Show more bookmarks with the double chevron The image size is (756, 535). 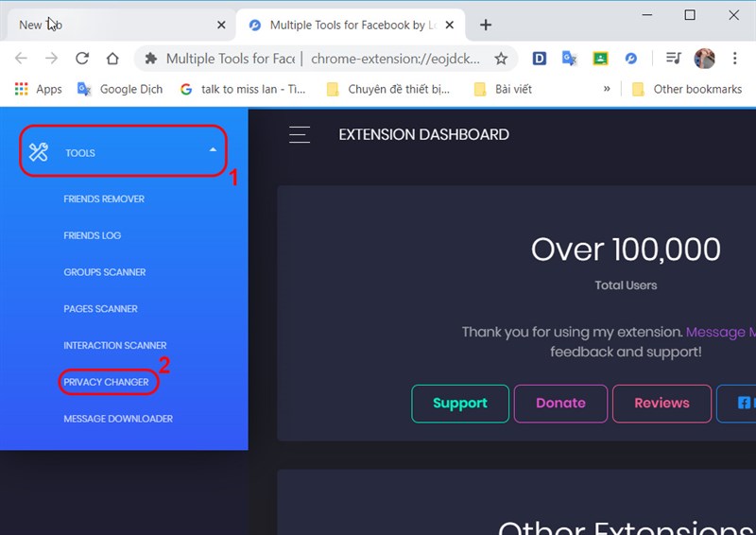point(607,89)
